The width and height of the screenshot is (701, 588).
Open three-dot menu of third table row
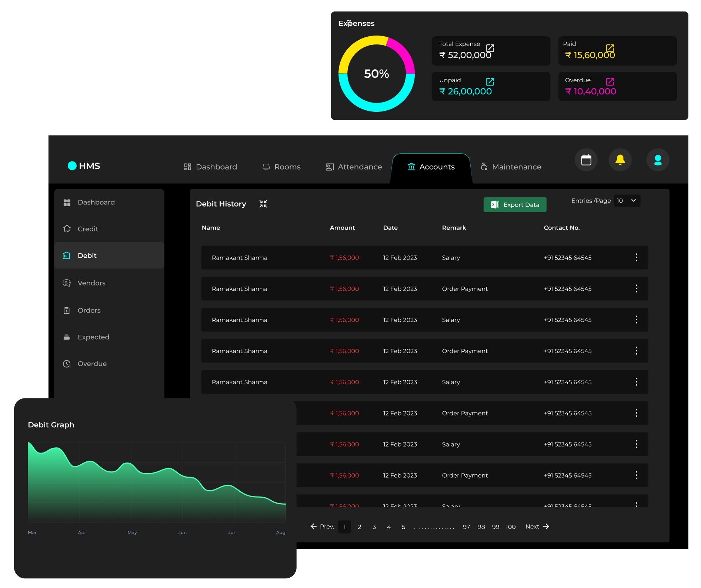(637, 320)
